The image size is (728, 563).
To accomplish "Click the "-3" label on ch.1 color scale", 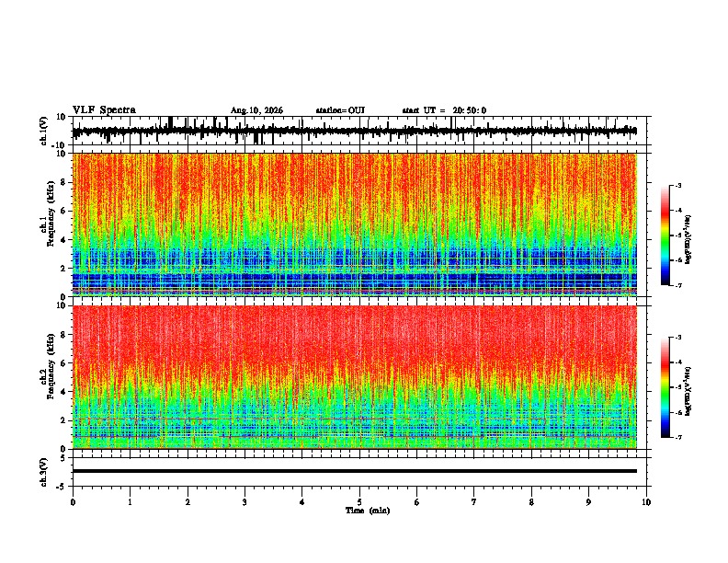I will click(x=678, y=185).
